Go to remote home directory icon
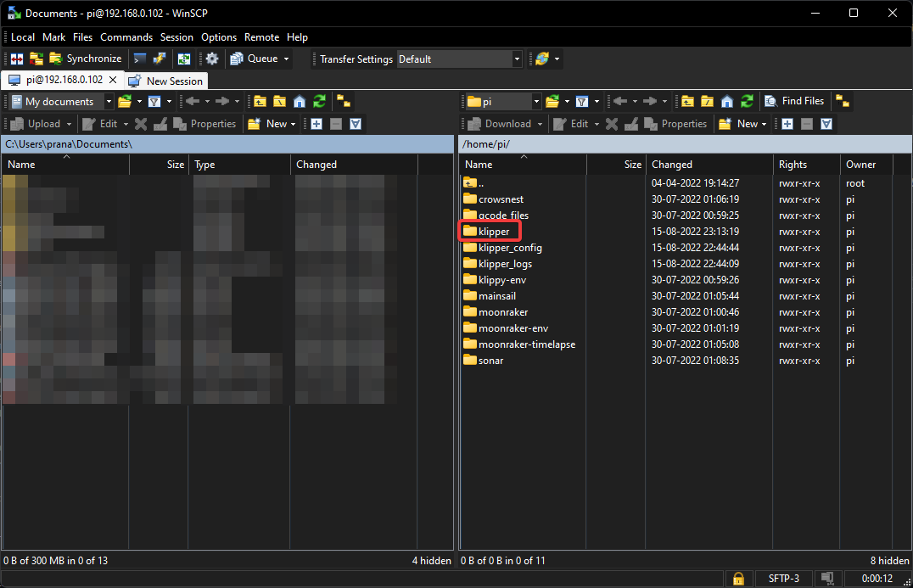The width and height of the screenshot is (913, 588). [x=726, y=101]
